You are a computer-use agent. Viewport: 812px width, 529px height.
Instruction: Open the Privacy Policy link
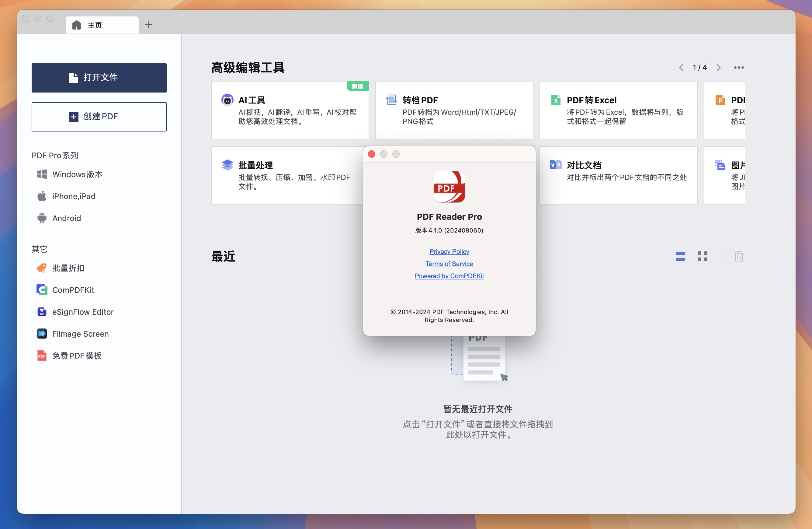pyautogui.click(x=449, y=251)
